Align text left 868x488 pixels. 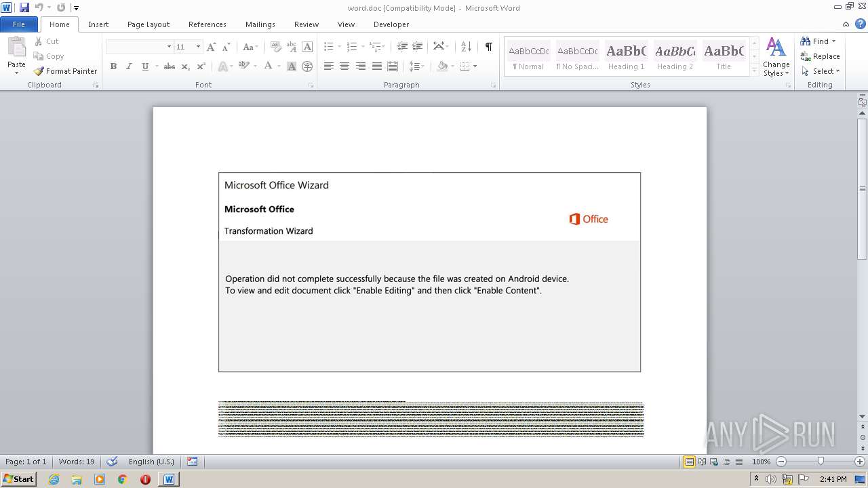329,66
